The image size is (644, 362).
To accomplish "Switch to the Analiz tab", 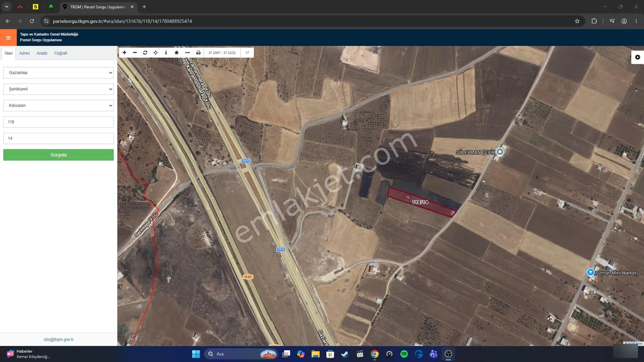I will click(x=42, y=53).
